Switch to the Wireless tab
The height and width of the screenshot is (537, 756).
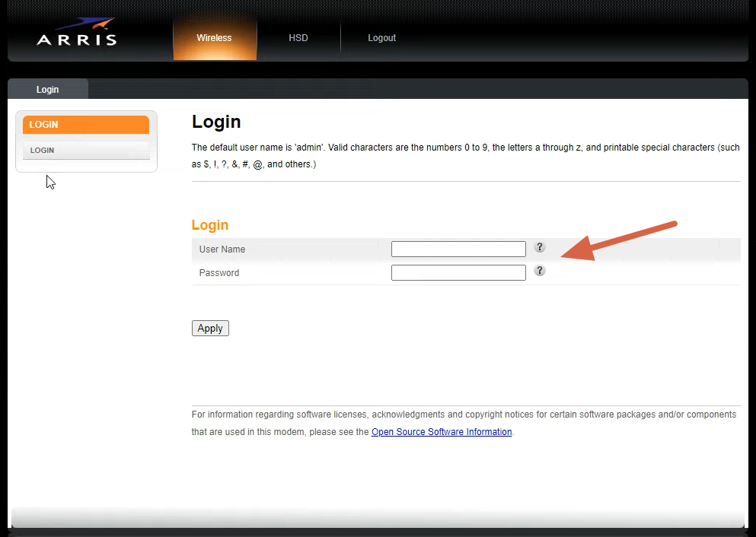point(214,37)
